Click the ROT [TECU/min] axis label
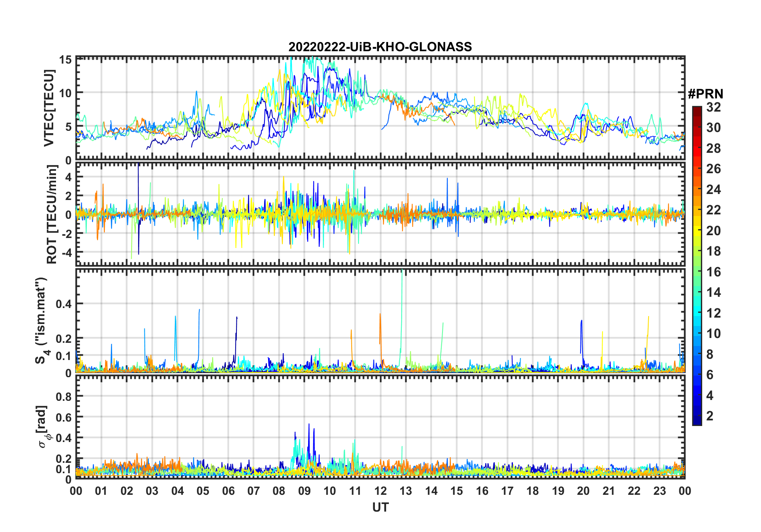Viewport: 761px width, 532px height. point(52,214)
